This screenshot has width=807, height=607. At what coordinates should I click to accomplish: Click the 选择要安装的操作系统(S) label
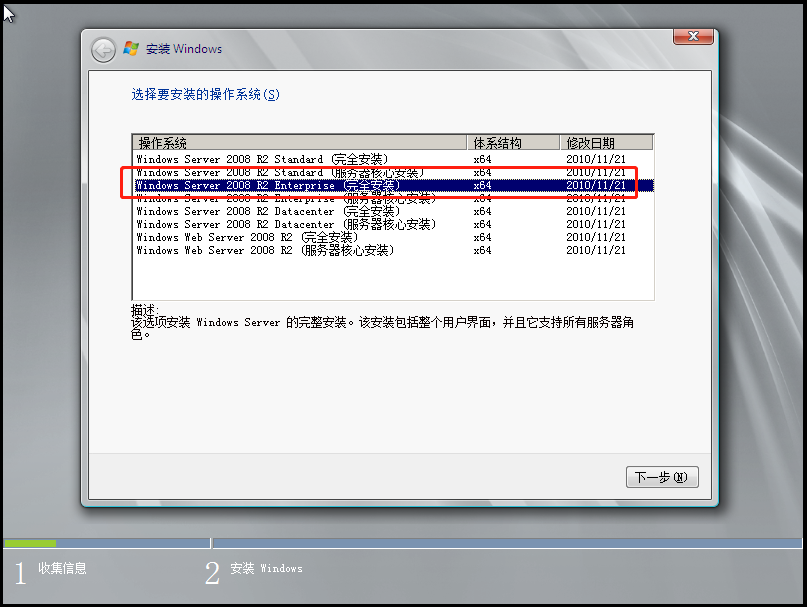(x=205, y=94)
